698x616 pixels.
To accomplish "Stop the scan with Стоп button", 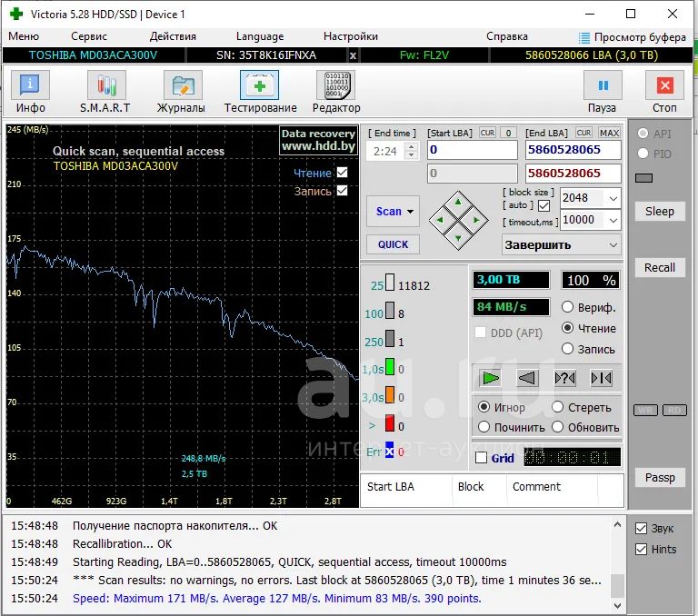I will pyautogui.click(x=664, y=92).
